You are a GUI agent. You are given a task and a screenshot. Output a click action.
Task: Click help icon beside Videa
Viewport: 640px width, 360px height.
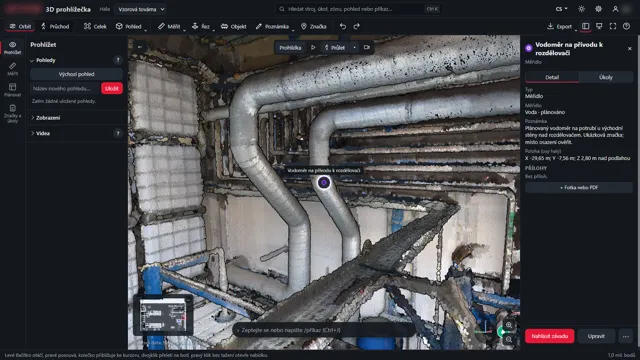click(x=118, y=133)
